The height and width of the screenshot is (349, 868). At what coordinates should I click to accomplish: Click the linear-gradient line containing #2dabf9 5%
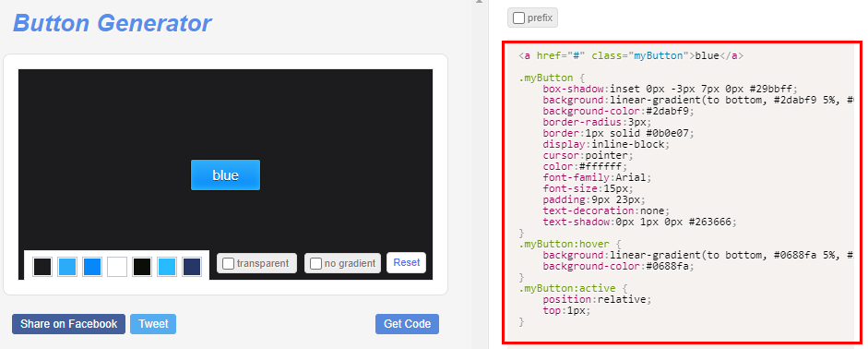698,101
